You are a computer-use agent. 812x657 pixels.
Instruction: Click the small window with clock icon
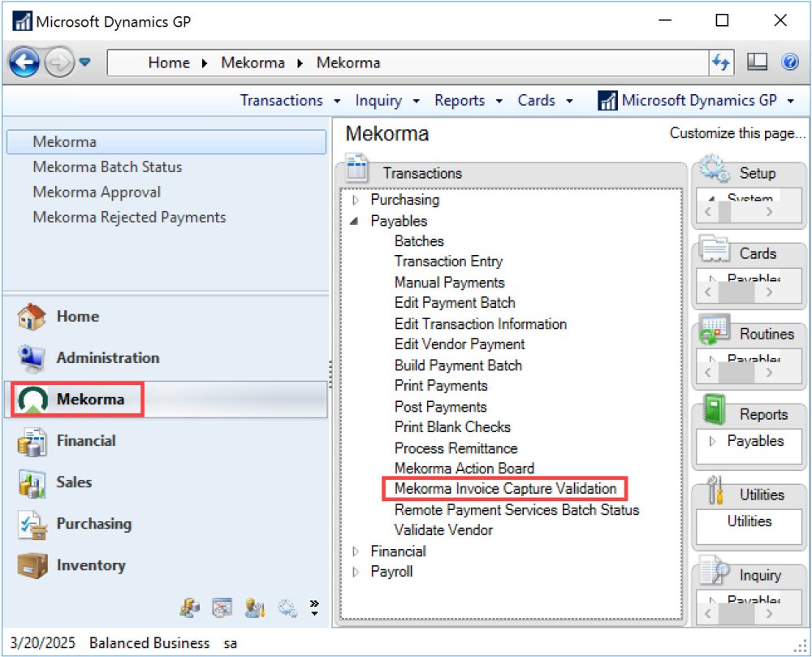point(222,607)
